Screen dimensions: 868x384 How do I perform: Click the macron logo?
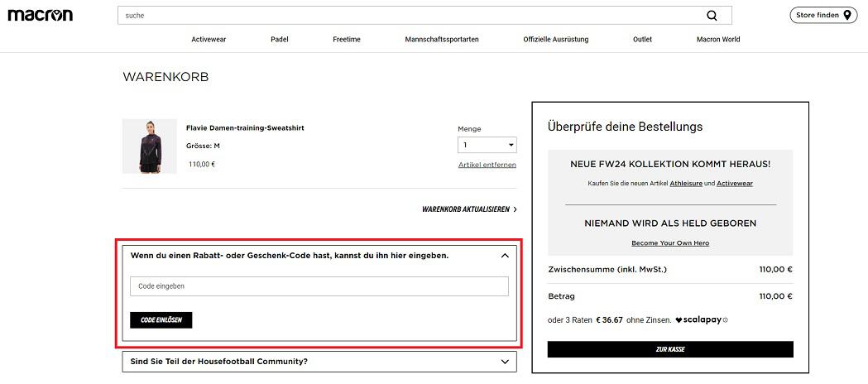(x=40, y=15)
